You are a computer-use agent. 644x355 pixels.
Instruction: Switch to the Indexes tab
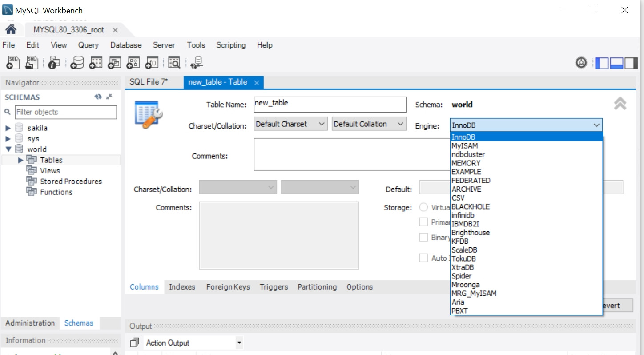pyautogui.click(x=182, y=287)
